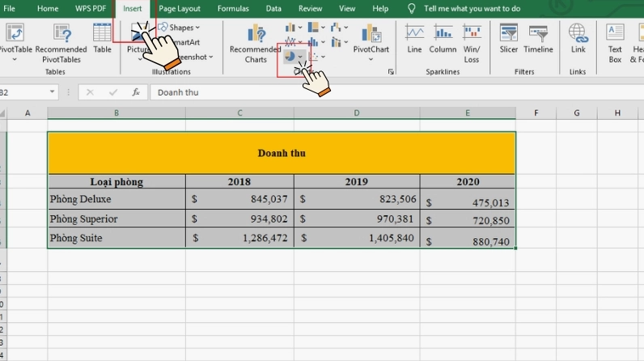The width and height of the screenshot is (644, 361).
Task: Open the File tab
Action: point(9,9)
